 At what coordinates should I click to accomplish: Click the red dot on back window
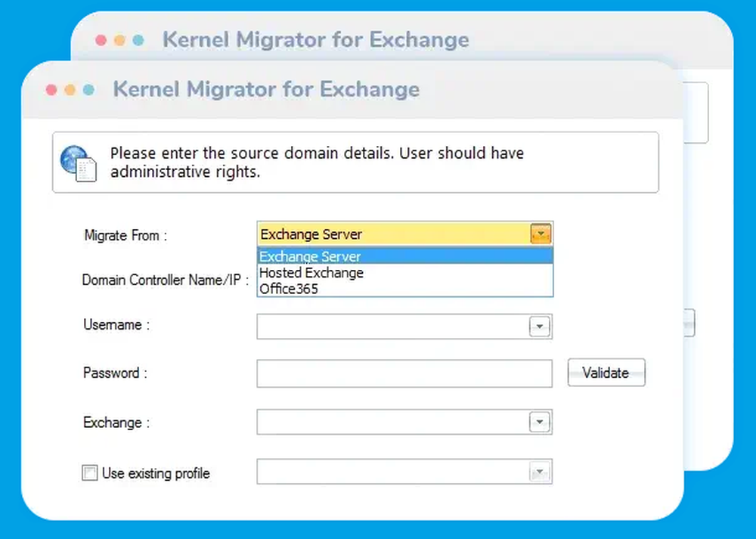101,40
